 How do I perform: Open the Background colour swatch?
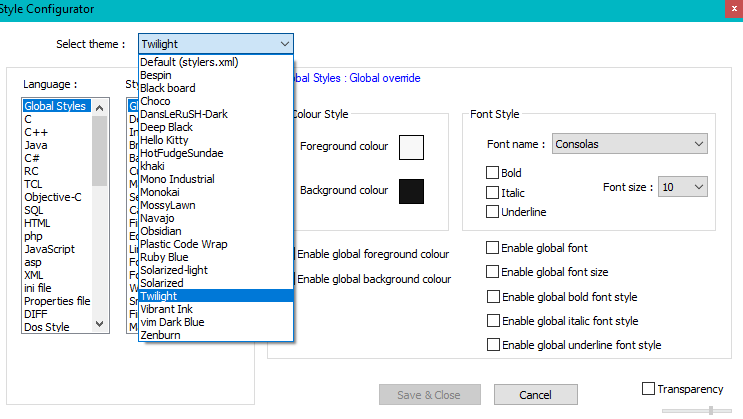coord(411,190)
